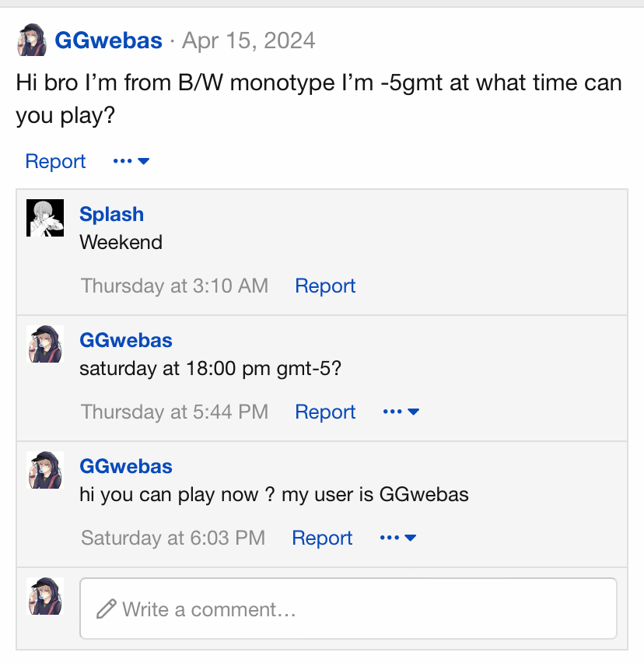Report the main post about B/W monotype
The height and width of the screenshot is (663, 644).
coord(55,161)
